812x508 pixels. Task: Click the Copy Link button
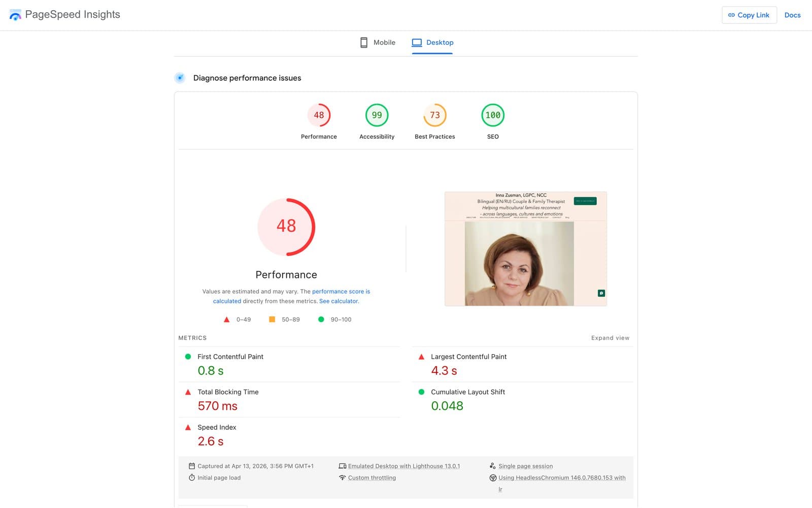click(749, 15)
